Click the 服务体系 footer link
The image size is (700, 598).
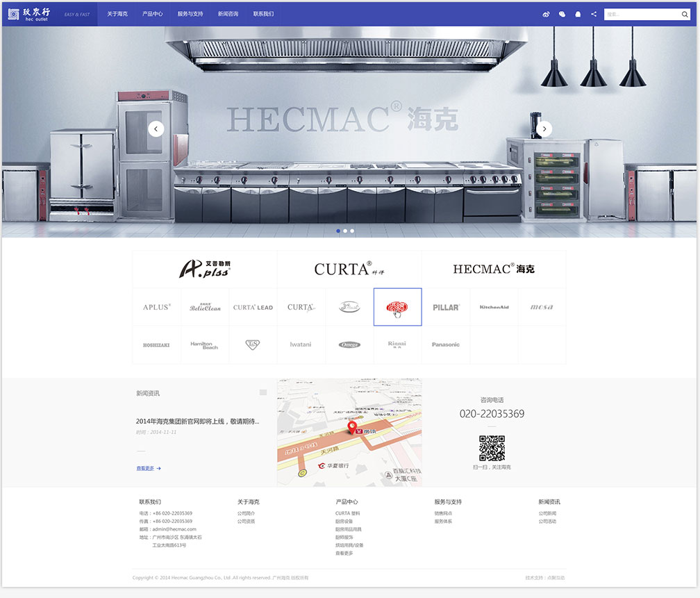click(x=443, y=522)
